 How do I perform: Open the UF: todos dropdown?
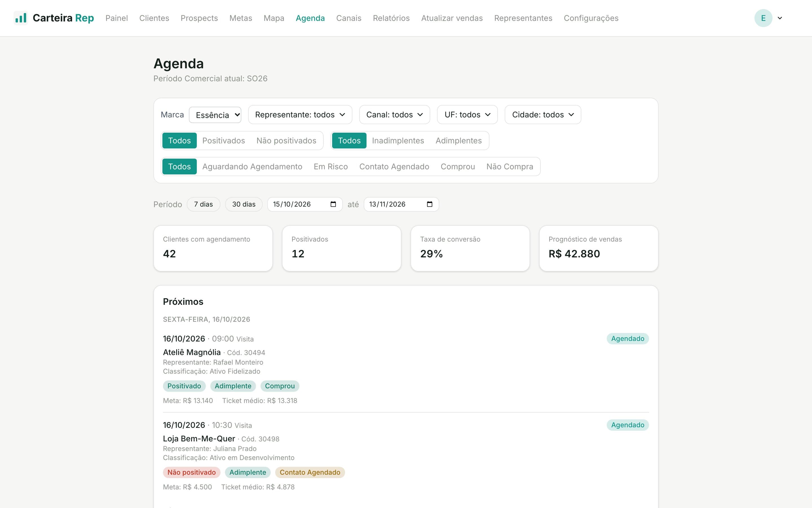click(467, 115)
